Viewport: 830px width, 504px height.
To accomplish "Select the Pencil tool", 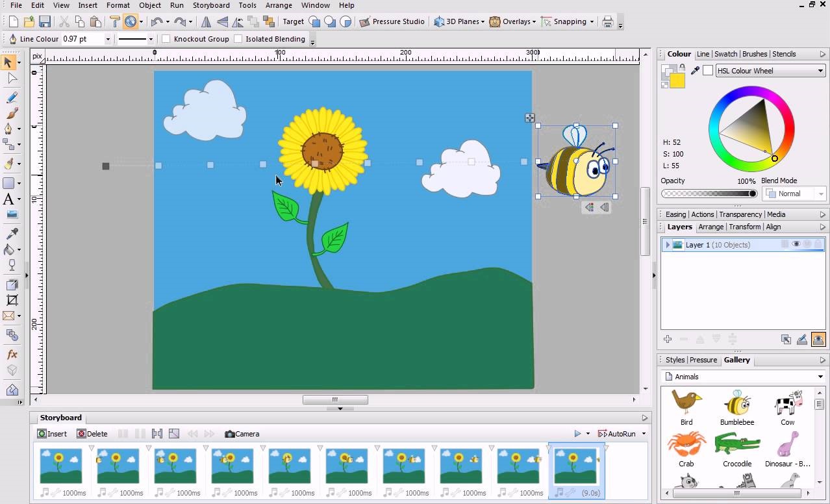I will (11, 97).
